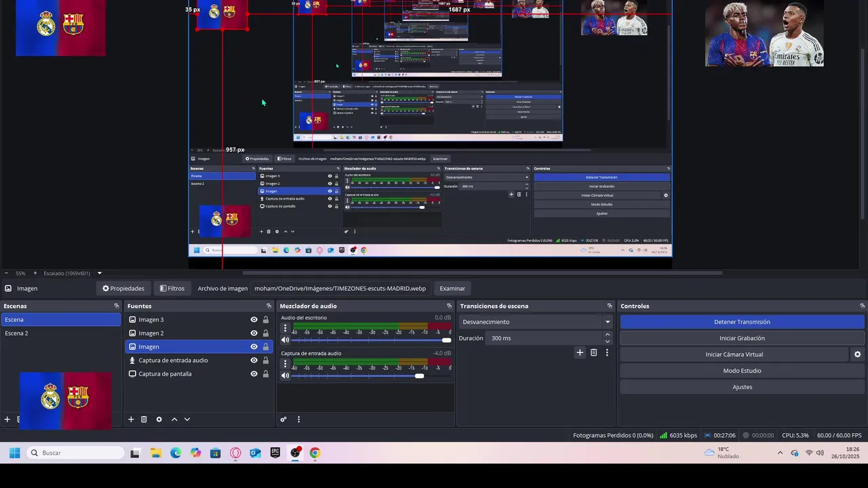Hide Captura de pantalla source

point(254,374)
